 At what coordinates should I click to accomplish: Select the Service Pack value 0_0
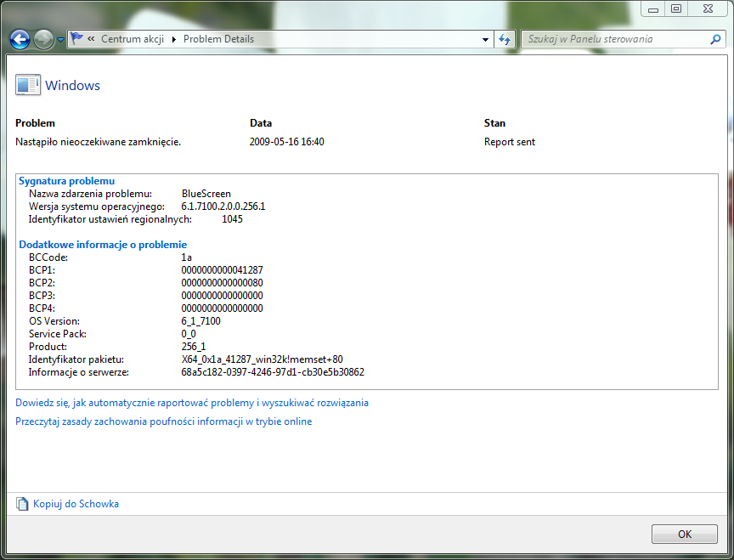pyautogui.click(x=189, y=334)
